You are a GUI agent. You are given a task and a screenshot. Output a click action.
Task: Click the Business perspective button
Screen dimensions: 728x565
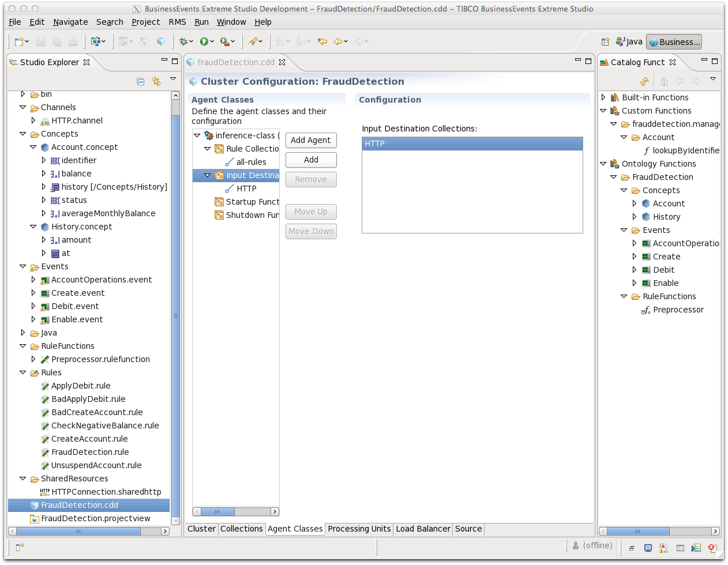pyautogui.click(x=674, y=42)
